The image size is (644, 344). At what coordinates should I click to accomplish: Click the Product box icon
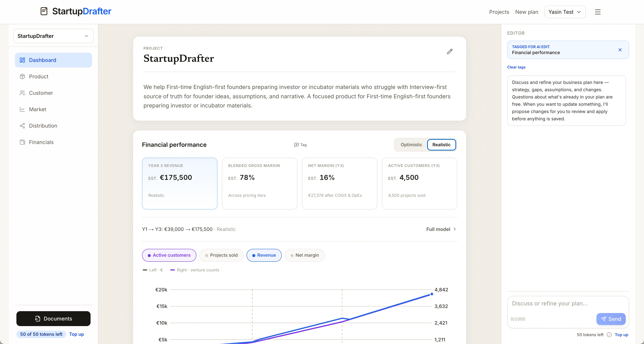point(22,77)
